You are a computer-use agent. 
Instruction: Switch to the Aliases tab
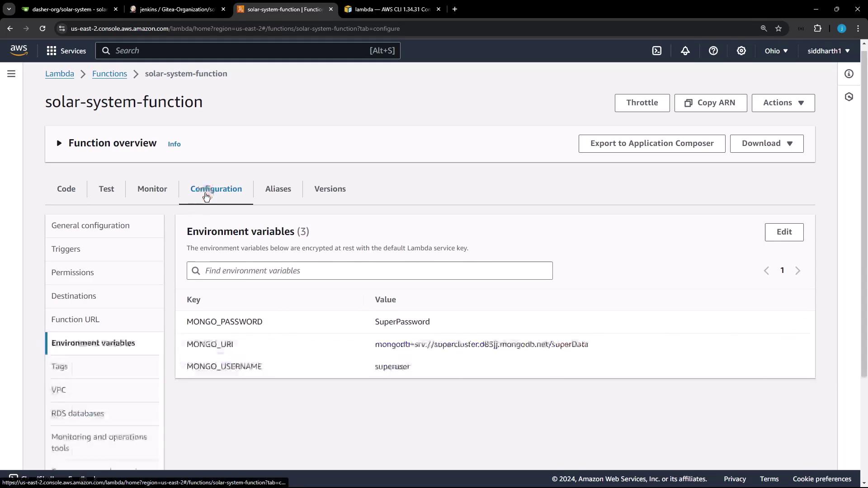point(278,189)
